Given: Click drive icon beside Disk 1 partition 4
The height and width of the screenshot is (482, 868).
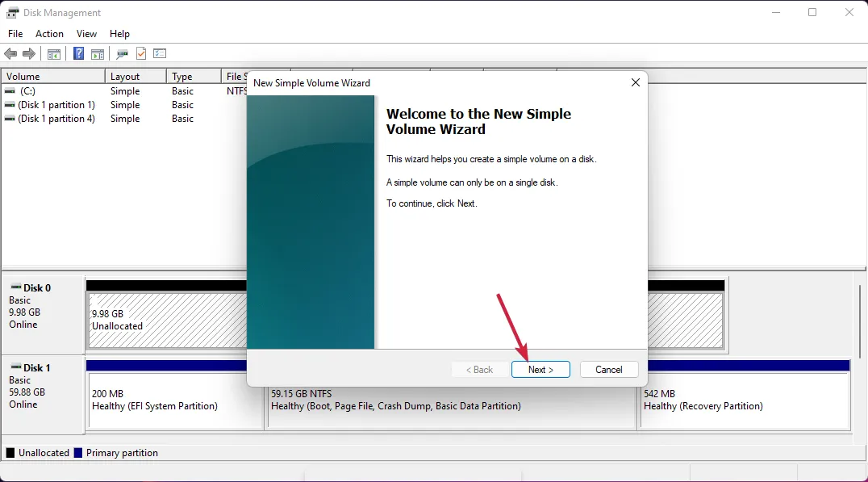Looking at the screenshot, I should [10, 119].
